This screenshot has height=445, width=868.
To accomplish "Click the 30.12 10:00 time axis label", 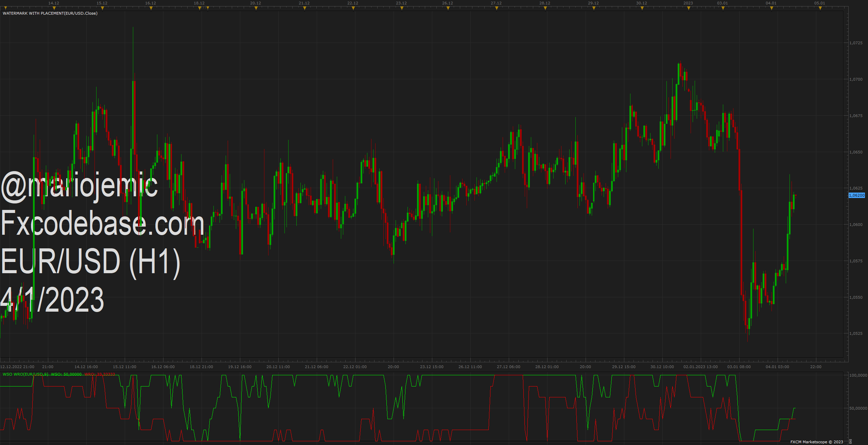I will tap(662, 367).
